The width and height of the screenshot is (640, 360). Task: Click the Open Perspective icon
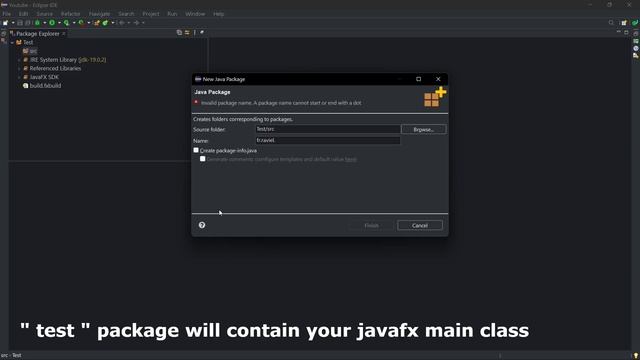point(624,23)
